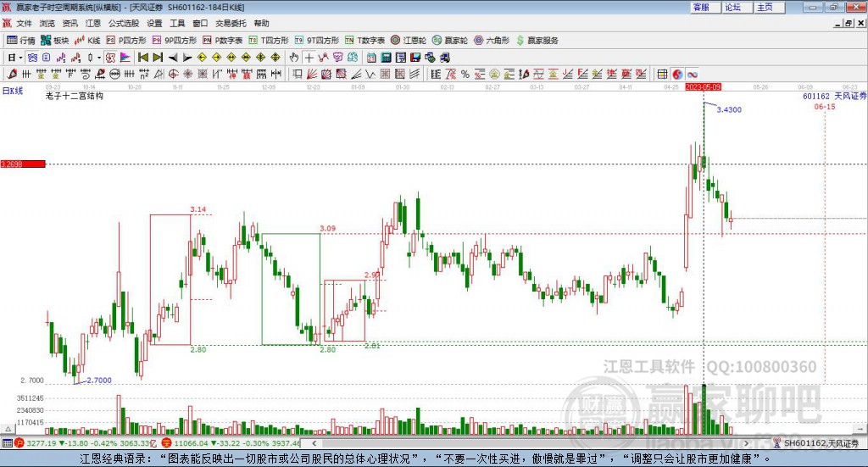
Task: Open the 公式选股 menu
Action: tap(124, 23)
